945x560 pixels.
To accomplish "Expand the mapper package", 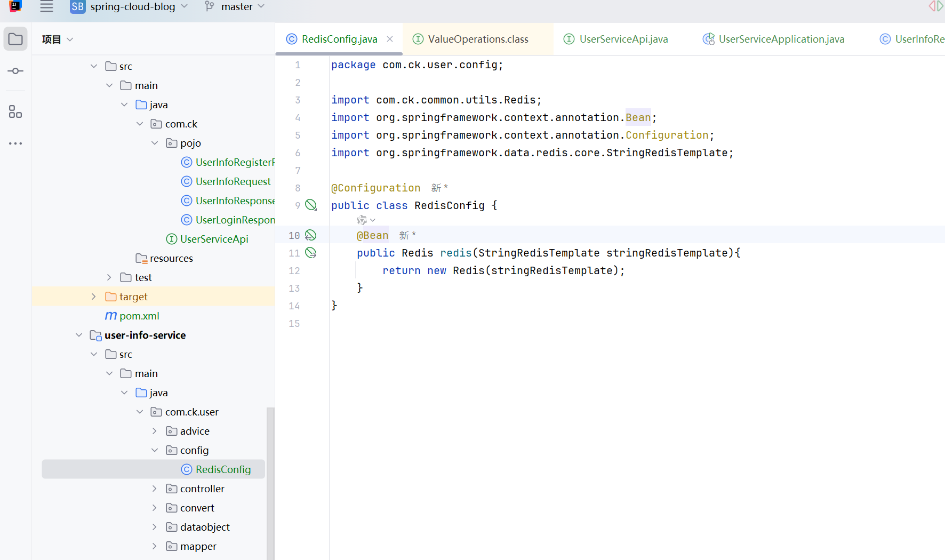I will tap(155, 546).
